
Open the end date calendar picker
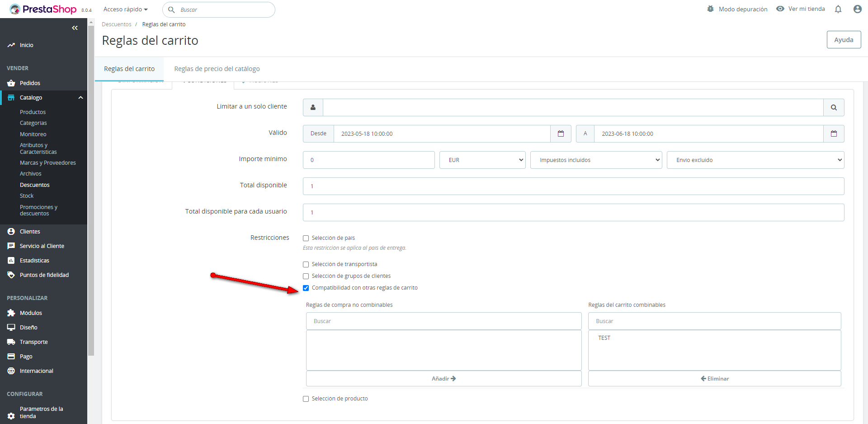(x=834, y=134)
